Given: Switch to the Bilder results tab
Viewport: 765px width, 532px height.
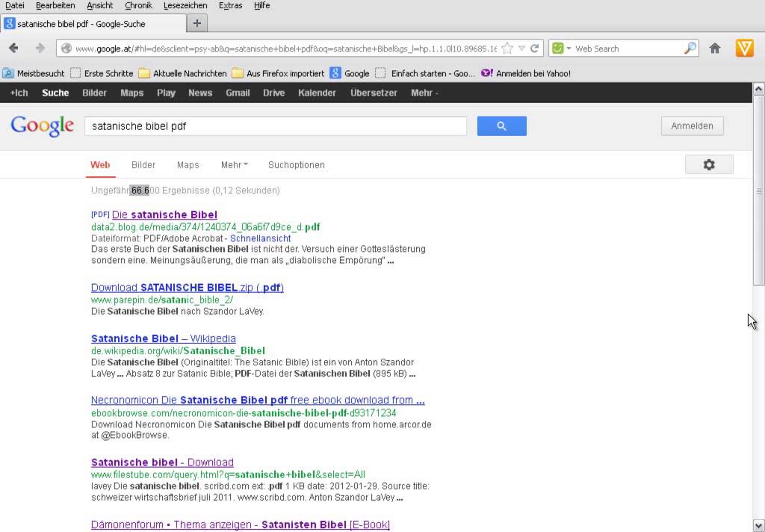Looking at the screenshot, I should click(143, 165).
